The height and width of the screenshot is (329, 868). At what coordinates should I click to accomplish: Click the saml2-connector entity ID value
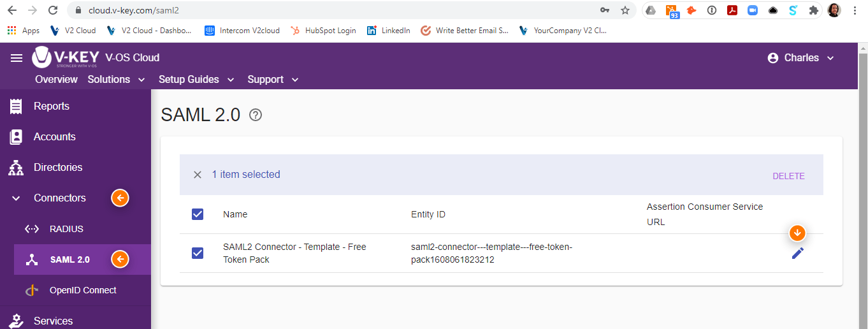tap(492, 253)
